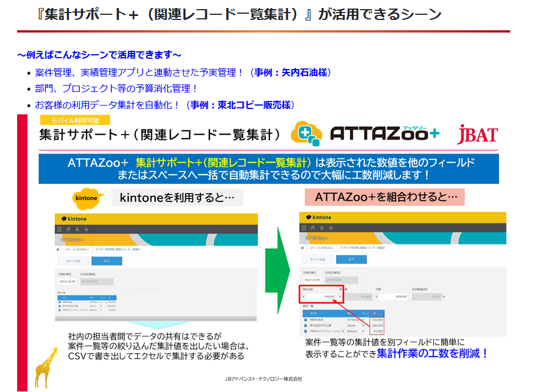Screen dimensions: 541x392
Task: Open the ATTAZoo row's record icon in the right table
Action: click(305, 320)
